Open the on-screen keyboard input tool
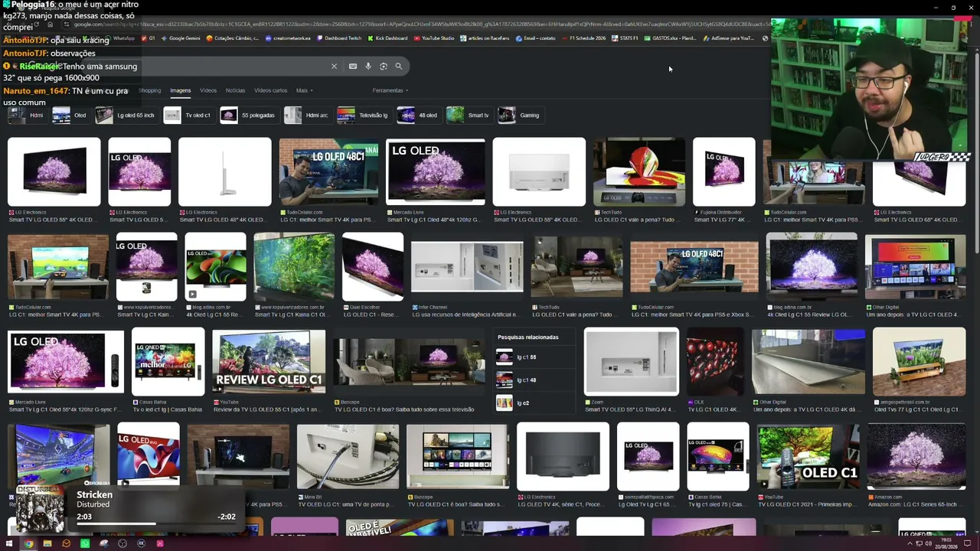The image size is (980, 551). coord(353,67)
